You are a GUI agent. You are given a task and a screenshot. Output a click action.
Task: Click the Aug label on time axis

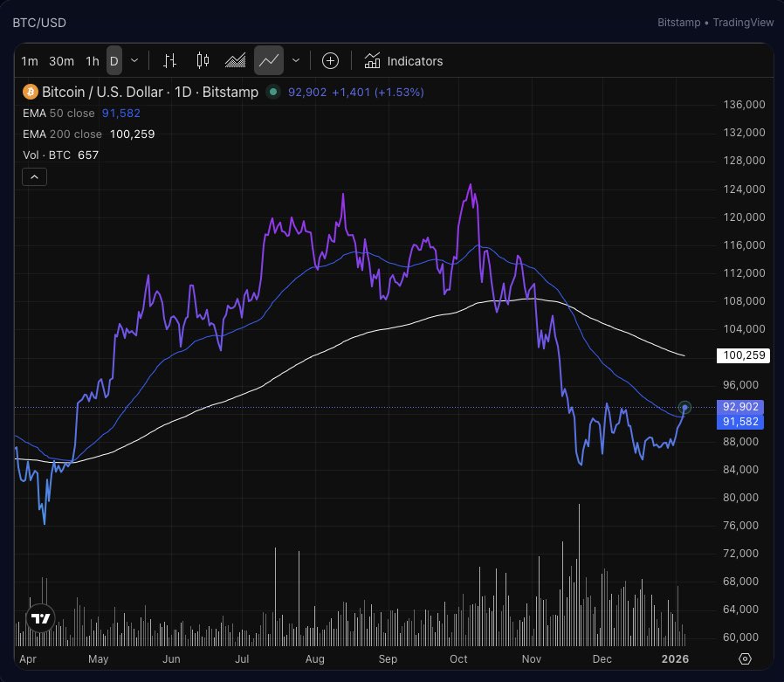coord(315,659)
